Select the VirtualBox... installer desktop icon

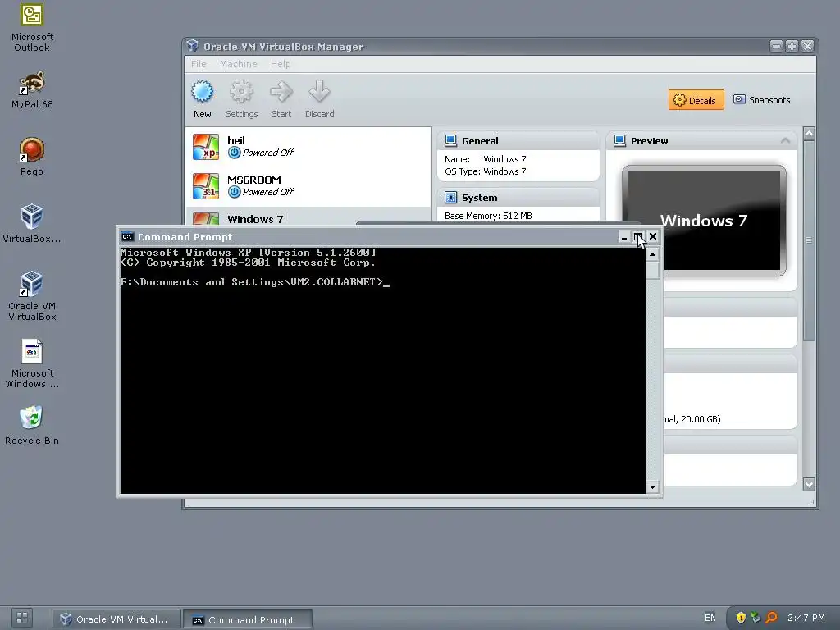tap(32, 224)
